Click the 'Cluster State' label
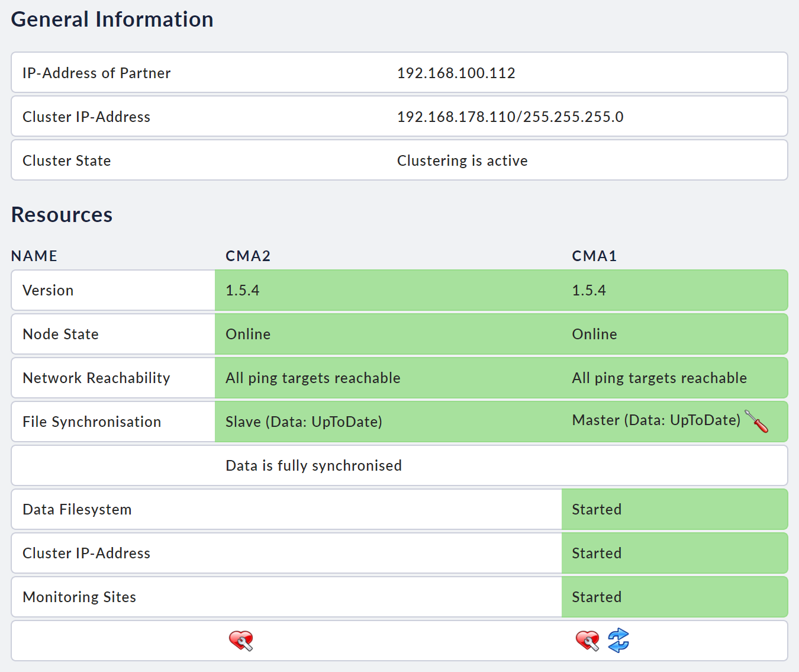The height and width of the screenshot is (672, 799). coord(67,160)
